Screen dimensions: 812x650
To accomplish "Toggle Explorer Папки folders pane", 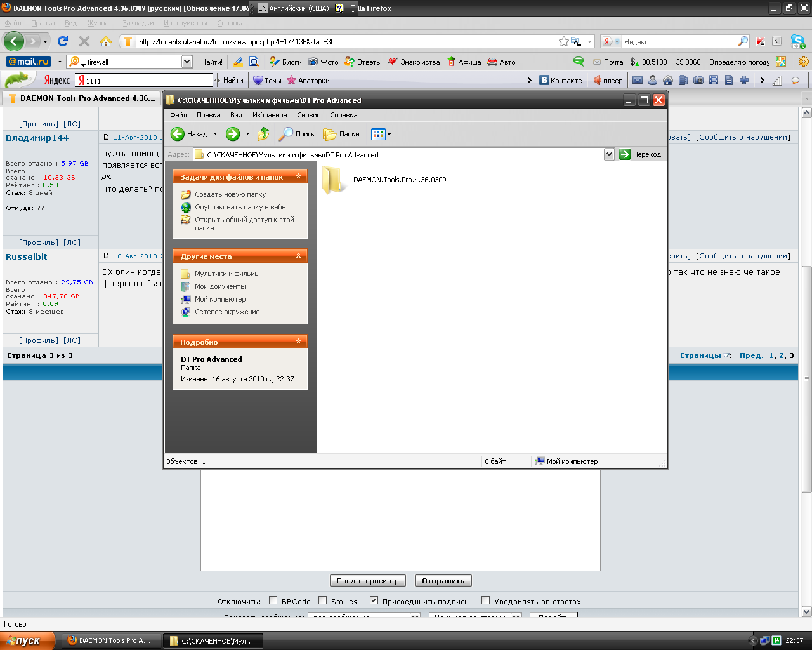I will (x=341, y=134).
